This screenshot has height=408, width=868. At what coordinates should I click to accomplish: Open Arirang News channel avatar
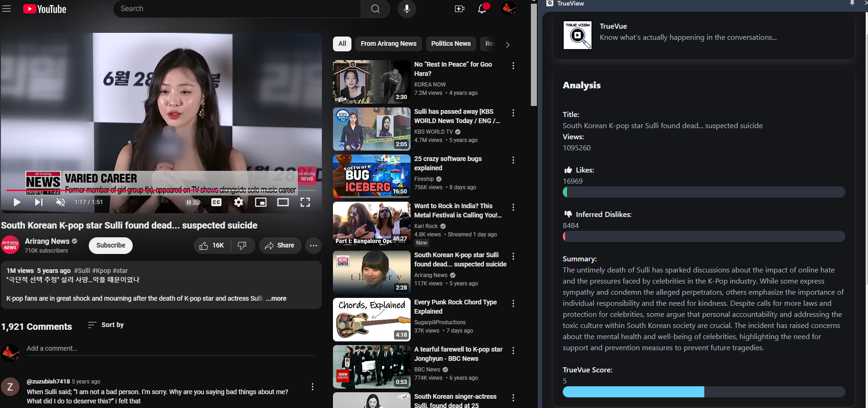pyautogui.click(x=10, y=245)
